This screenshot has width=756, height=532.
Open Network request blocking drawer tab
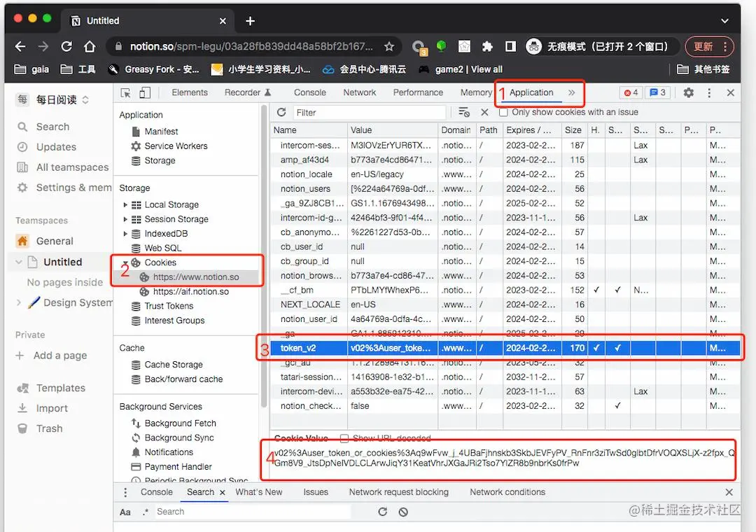coord(398,492)
